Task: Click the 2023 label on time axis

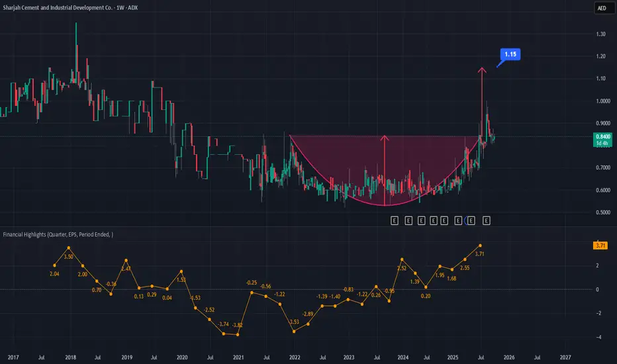Action: [x=349, y=357]
